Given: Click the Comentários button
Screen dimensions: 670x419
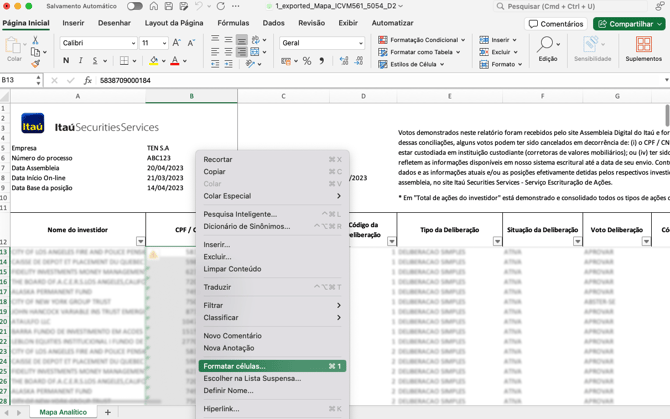Looking at the screenshot, I should [556, 24].
